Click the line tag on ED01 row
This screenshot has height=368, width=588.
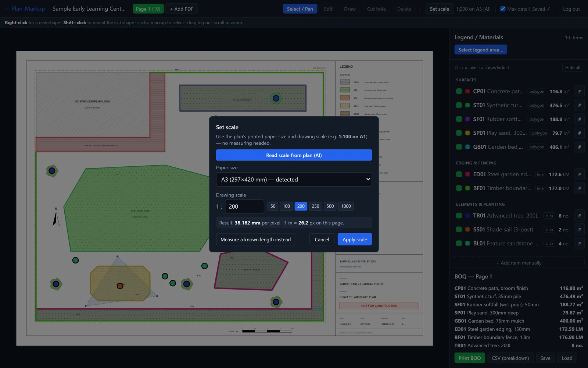tap(540, 174)
